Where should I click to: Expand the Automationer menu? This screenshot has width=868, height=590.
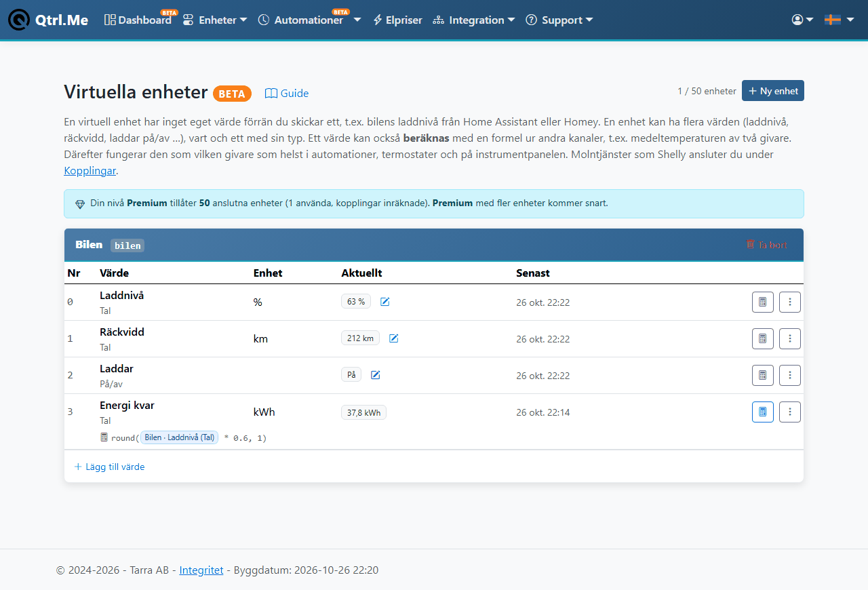309,20
